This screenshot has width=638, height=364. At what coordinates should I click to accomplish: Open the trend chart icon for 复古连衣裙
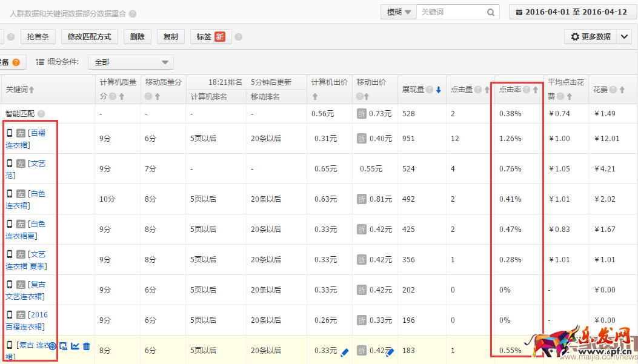tap(75, 346)
